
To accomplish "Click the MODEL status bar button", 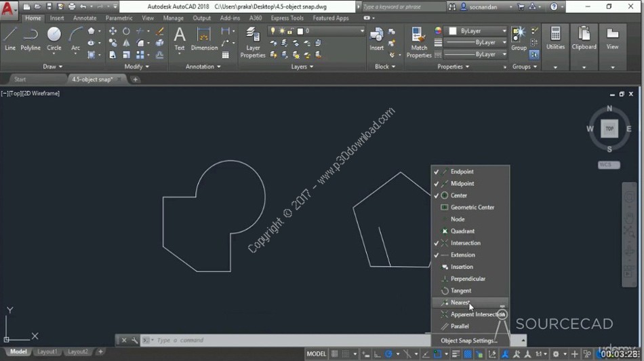I will pos(316,354).
